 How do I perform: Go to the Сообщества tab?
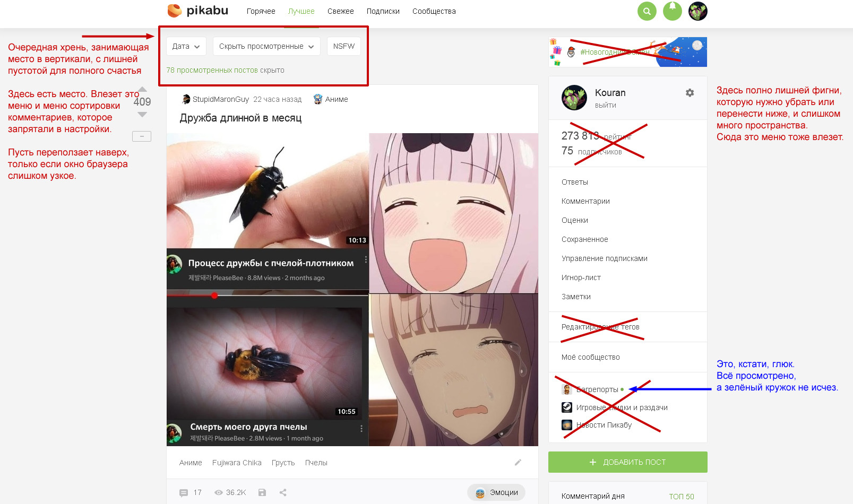tap(434, 11)
